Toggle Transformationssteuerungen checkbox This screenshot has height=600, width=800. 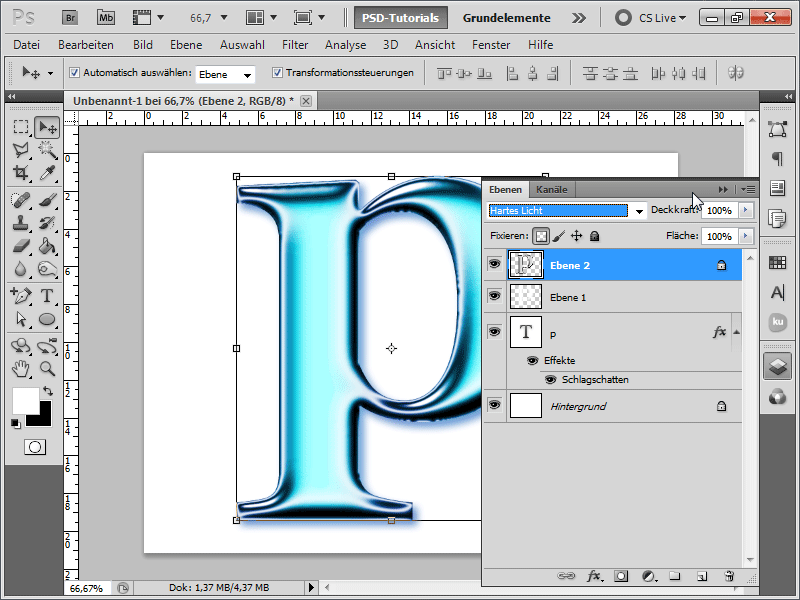click(277, 72)
